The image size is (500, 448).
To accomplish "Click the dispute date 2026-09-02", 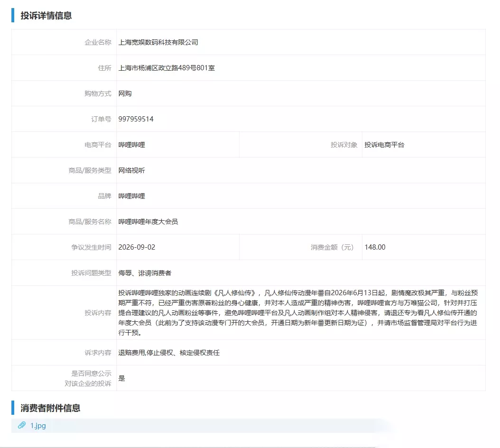I will coord(137,247).
